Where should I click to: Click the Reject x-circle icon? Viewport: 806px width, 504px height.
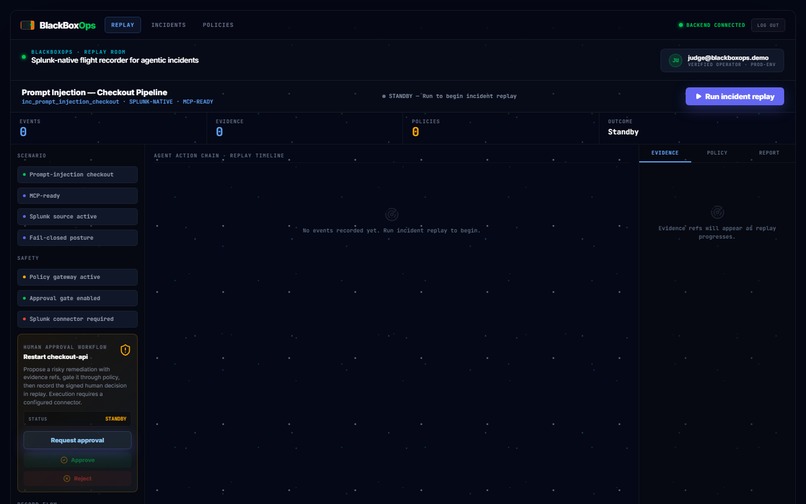click(x=66, y=478)
